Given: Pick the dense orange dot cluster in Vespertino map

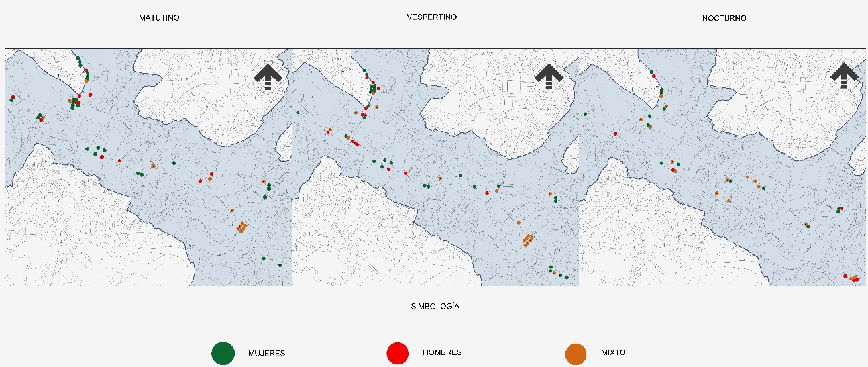Looking at the screenshot, I should (x=528, y=239).
